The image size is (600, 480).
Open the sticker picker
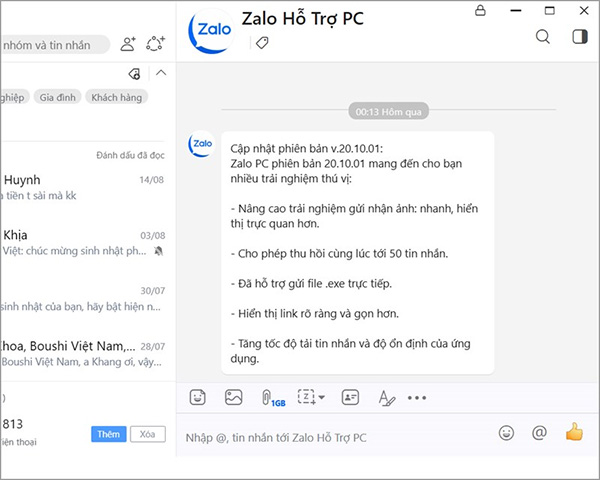point(197,397)
